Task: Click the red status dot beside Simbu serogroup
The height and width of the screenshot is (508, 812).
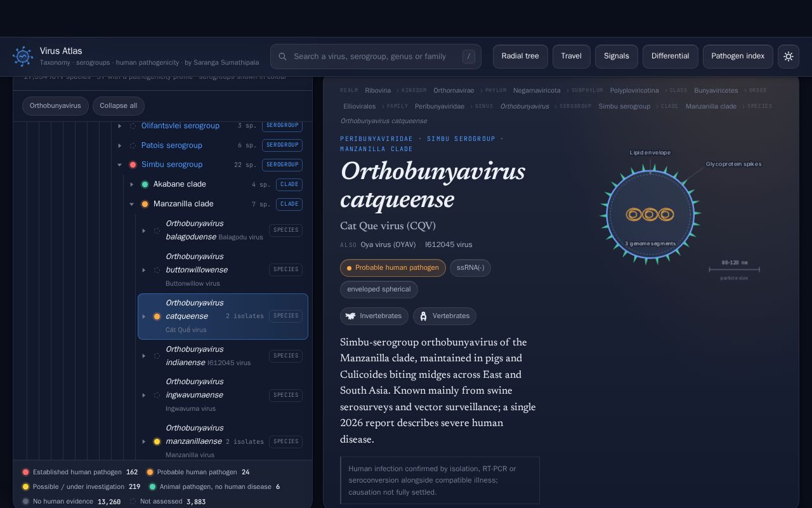Action: (133, 164)
